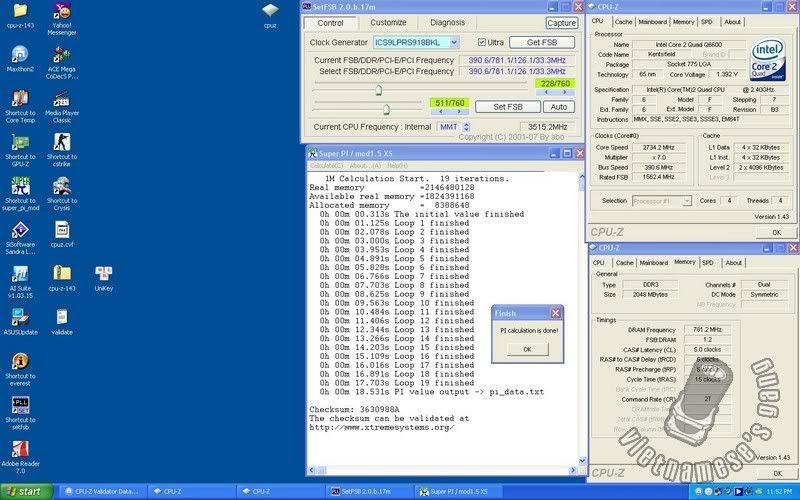
Task: Click OK in the lower CPU-Z window
Action: coord(776,473)
